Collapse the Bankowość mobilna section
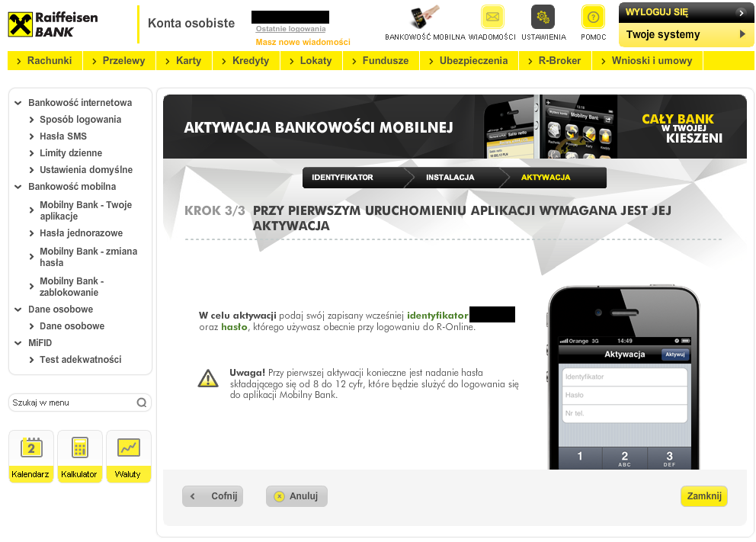 (18, 187)
